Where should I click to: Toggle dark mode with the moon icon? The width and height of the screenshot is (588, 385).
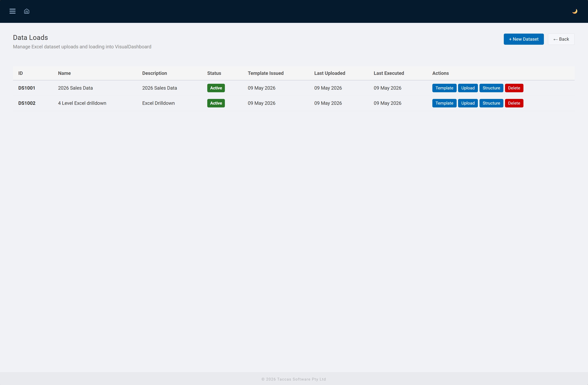pyautogui.click(x=575, y=11)
